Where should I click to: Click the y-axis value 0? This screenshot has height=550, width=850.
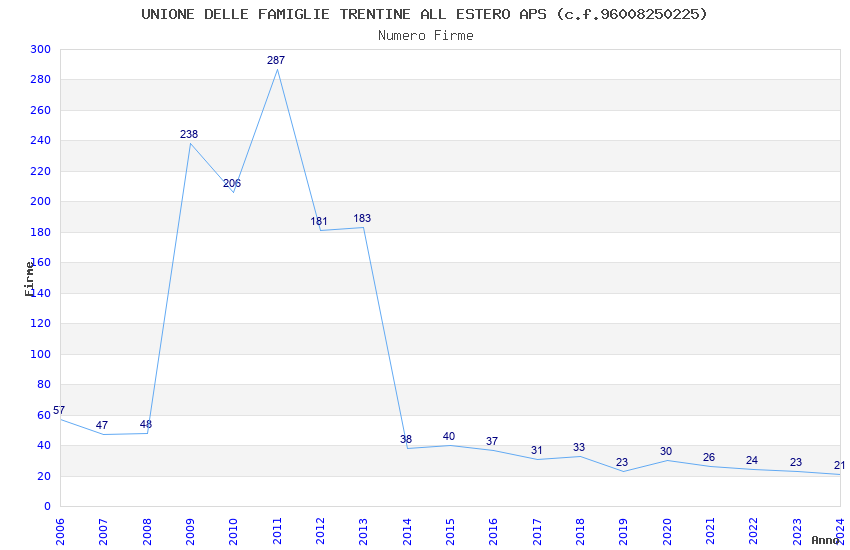[48, 507]
